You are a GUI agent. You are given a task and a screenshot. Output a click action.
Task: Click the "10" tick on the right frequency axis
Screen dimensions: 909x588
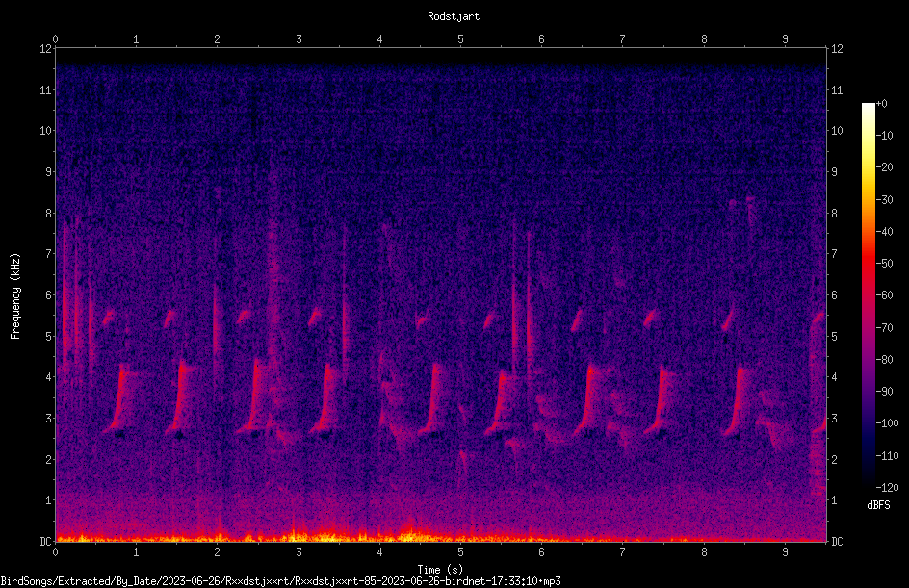(837, 131)
